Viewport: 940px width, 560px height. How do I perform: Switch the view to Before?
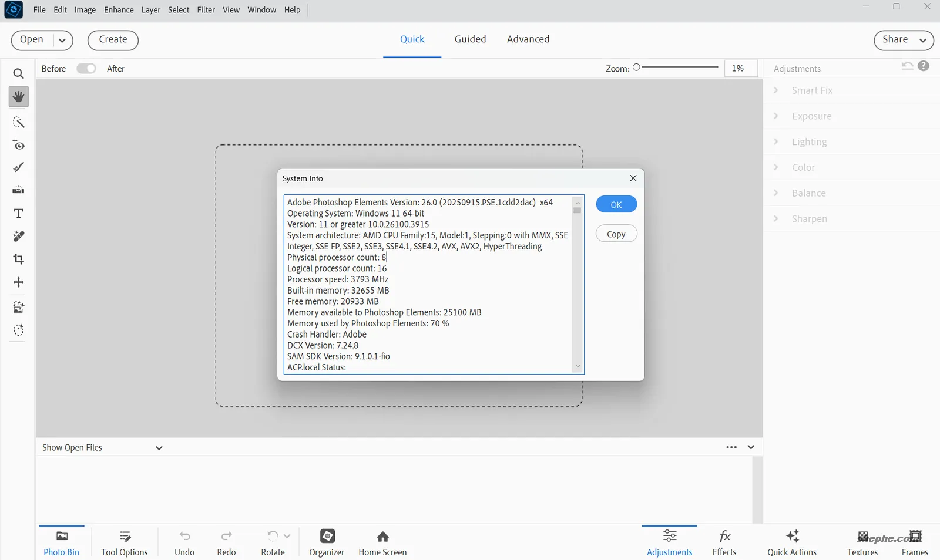53,68
